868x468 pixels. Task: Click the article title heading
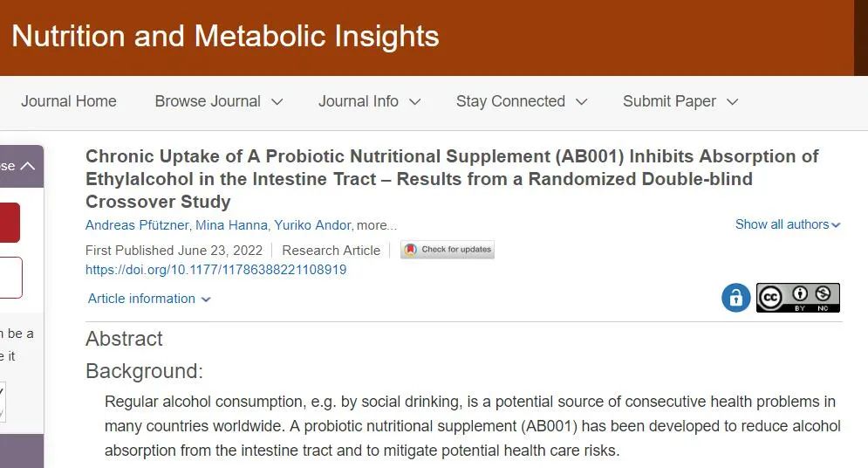[x=452, y=178]
